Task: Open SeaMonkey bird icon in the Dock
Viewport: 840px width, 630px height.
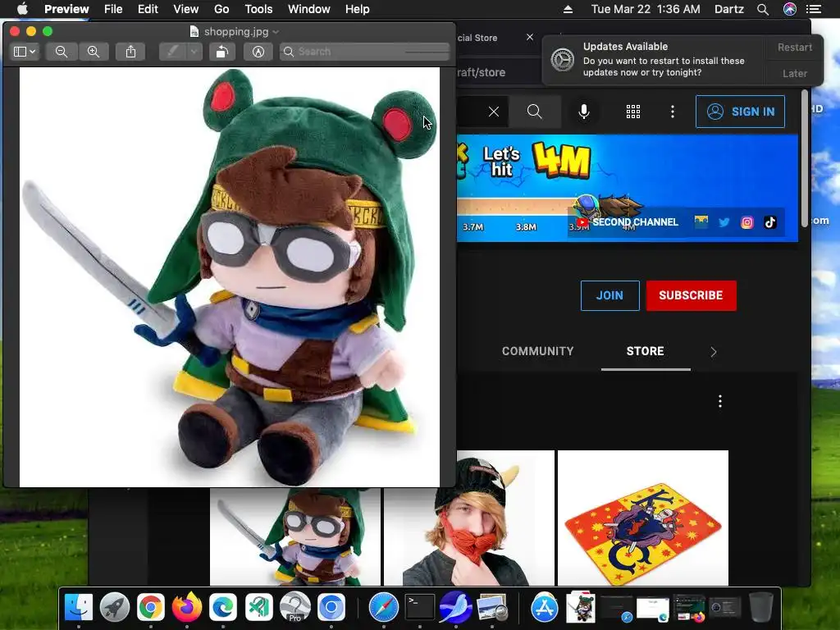Action: click(455, 608)
